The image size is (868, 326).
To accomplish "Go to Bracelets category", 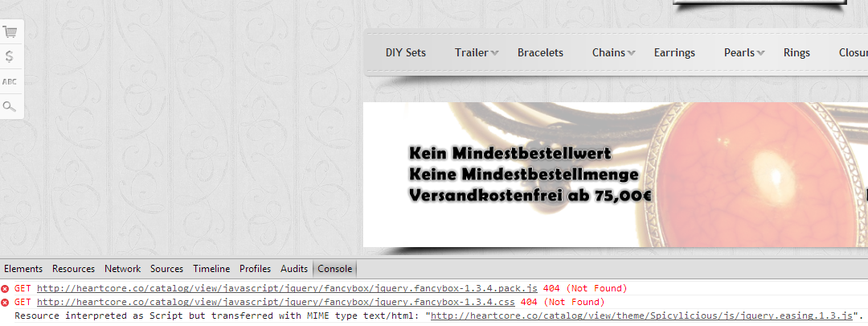I will point(540,52).
